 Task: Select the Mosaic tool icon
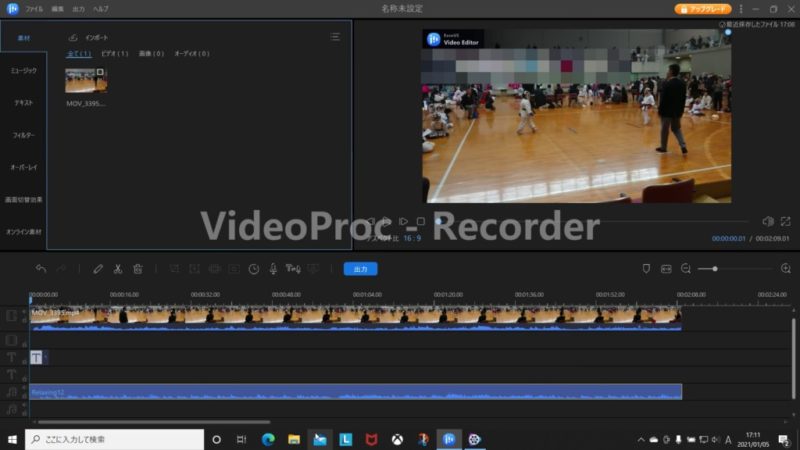[214, 269]
